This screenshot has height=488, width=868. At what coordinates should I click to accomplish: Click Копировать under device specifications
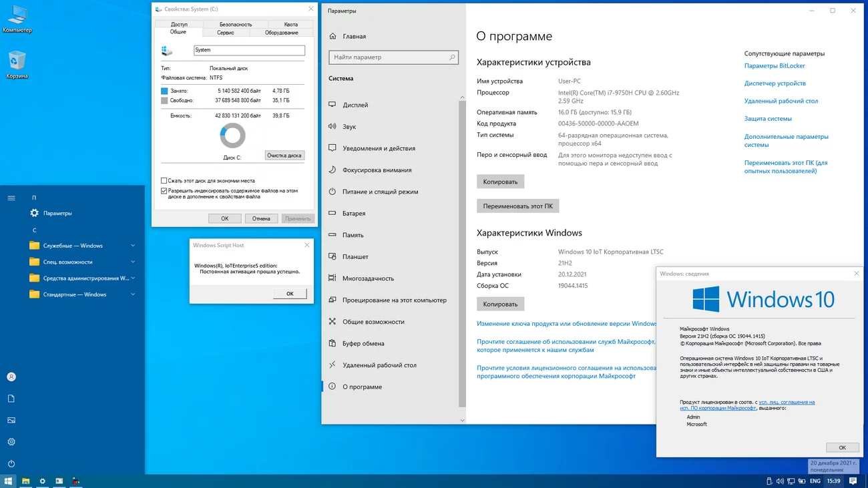pos(501,182)
